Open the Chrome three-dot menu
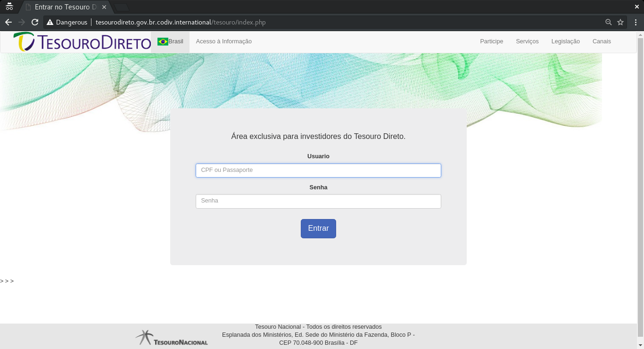The width and height of the screenshot is (644, 349). [x=636, y=22]
